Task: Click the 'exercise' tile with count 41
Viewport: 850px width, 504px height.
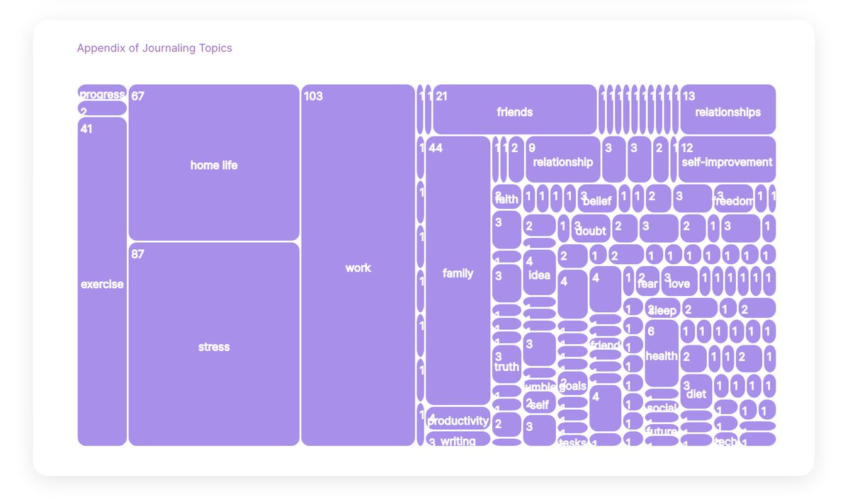Action: pos(102,282)
